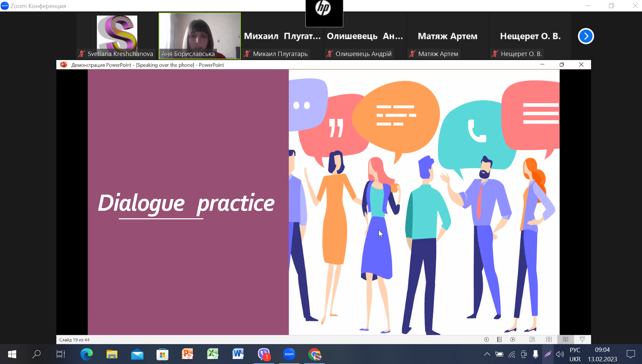Expand hidden system tray icons
The image size is (642, 364).
click(x=487, y=354)
